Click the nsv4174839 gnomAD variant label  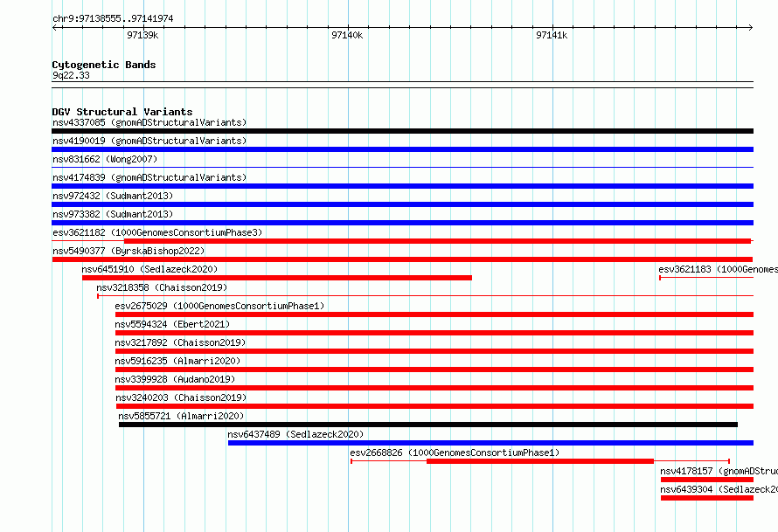pos(149,177)
